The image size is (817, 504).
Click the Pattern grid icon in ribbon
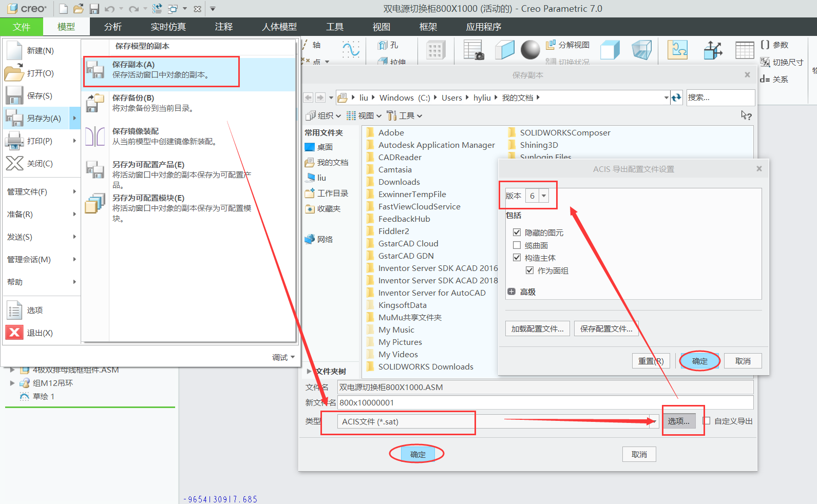[x=435, y=50]
